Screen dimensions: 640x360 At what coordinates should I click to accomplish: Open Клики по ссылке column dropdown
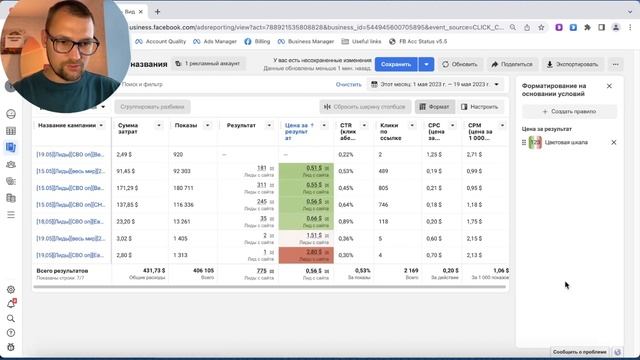coord(412,125)
